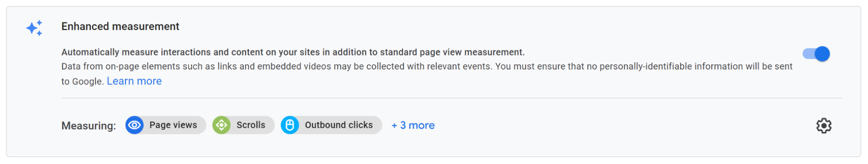This screenshot has height=164, width=868.
Task: Click the 'Measuring:' label
Action: click(89, 126)
